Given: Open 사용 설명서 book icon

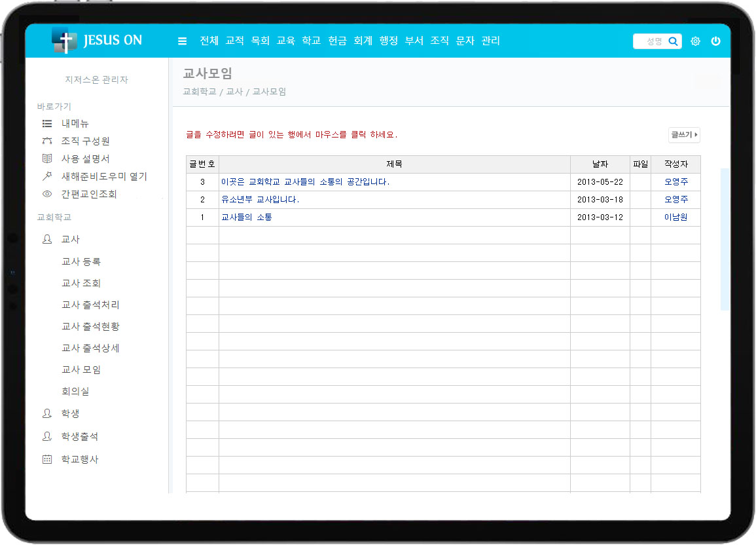Looking at the screenshot, I should click(47, 159).
